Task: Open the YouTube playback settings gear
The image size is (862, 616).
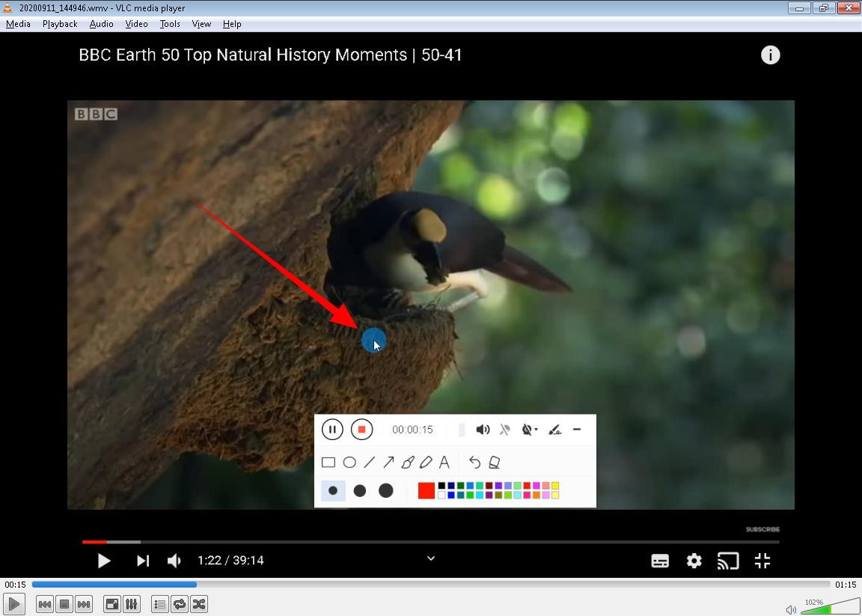Action: (x=694, y=561)
